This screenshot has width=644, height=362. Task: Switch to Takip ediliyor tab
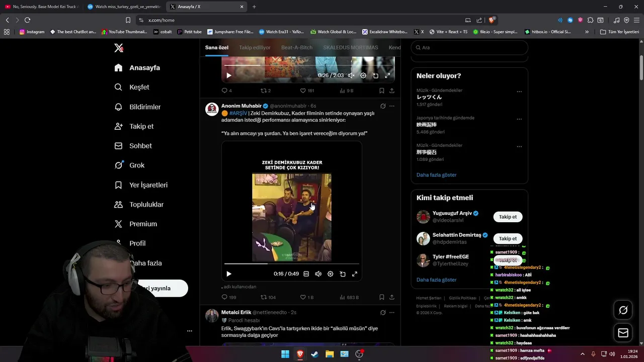[255, 47]
